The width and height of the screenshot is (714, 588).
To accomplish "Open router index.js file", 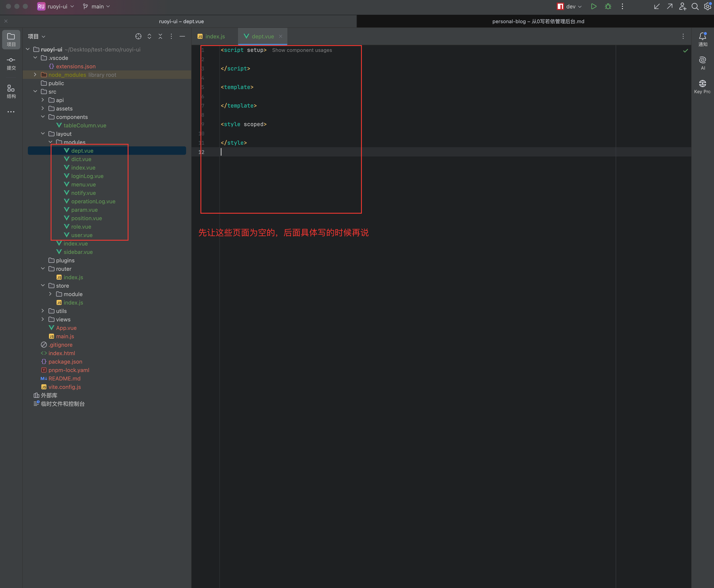I will 73,277.
